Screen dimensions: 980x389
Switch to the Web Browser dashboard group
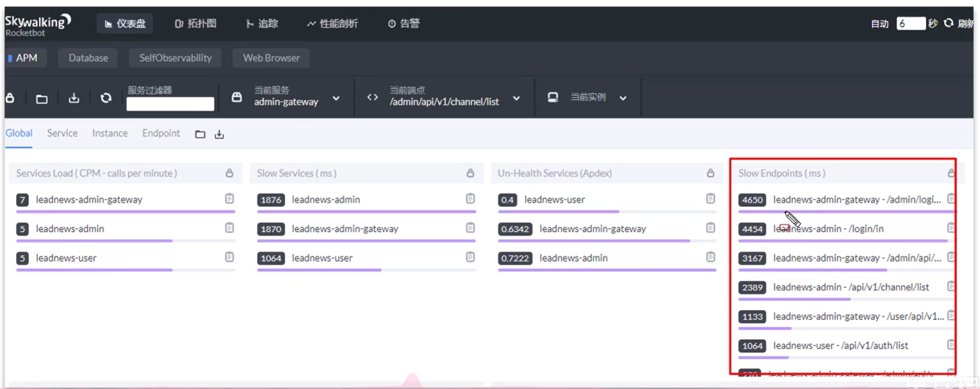point(271,58)
